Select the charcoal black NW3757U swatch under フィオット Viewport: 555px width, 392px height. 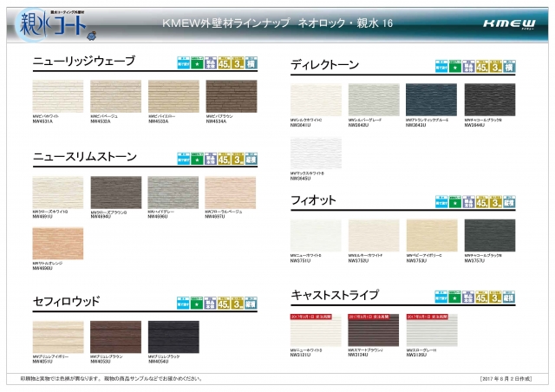(490, 236)
